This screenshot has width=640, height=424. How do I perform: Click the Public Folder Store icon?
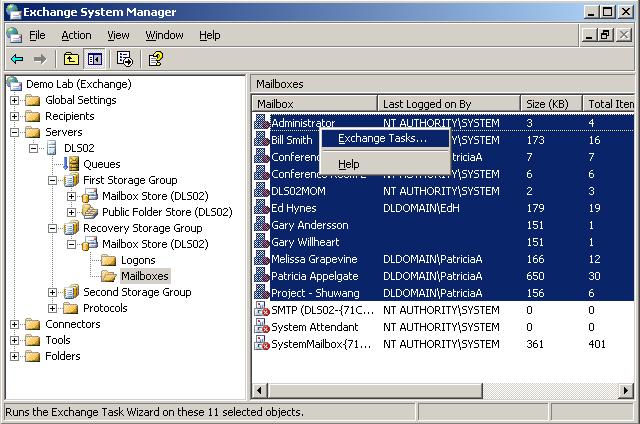(90, 211)
